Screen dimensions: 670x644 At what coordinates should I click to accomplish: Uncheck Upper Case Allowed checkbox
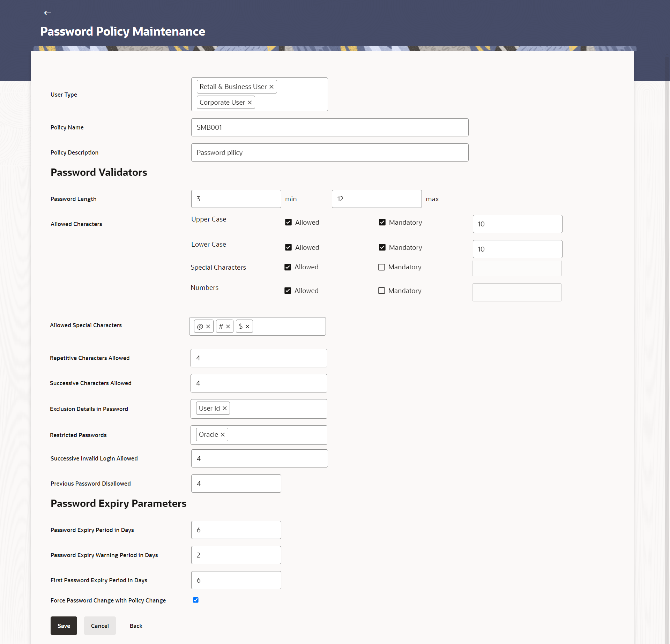coord(288,222)
